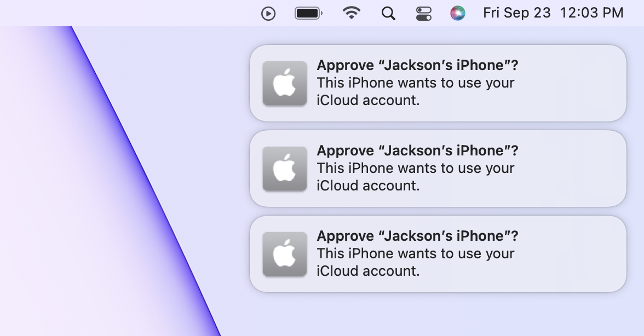Click the iCloud account text in the bottom notification
Viewport: 644px width, 336px height.
368,271
